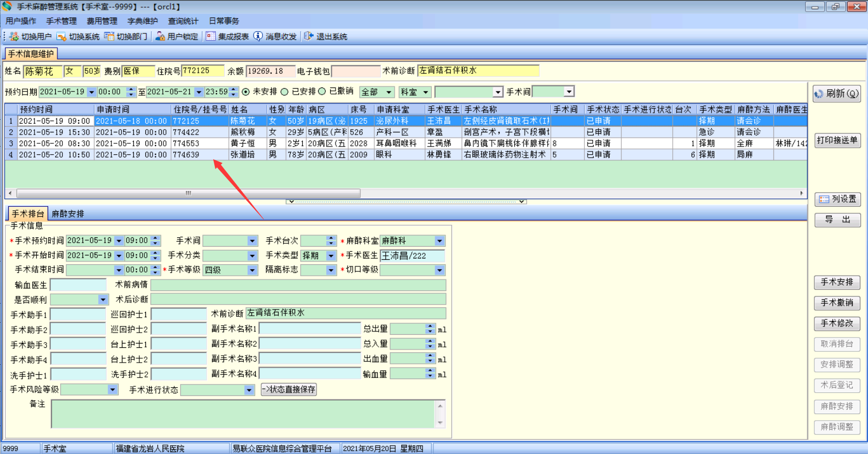Viewport: 868px width, 454px height.
Task: Select the 未安排 radio button
Action: pos(246,92)
